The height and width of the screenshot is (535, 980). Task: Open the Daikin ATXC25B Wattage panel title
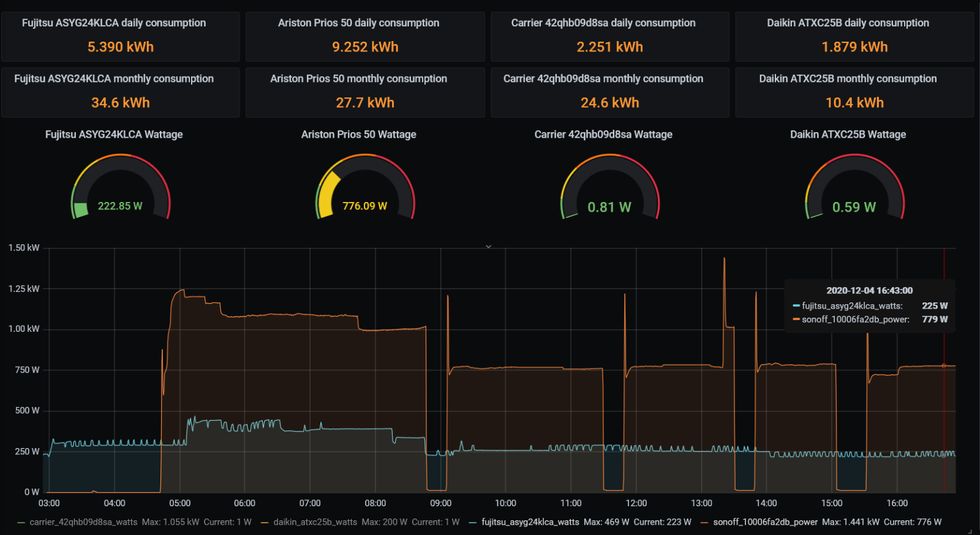pyautogui.click(x=848, y=134)
